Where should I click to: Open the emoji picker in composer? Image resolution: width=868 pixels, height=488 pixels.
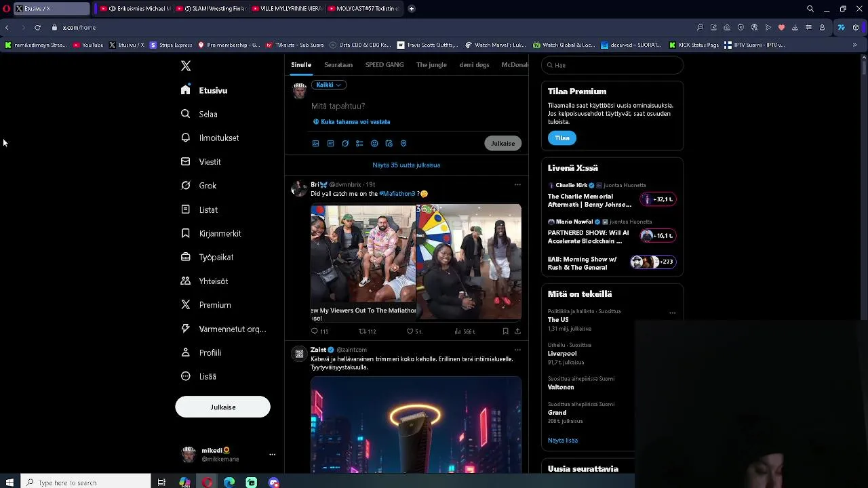pos(374,144)
